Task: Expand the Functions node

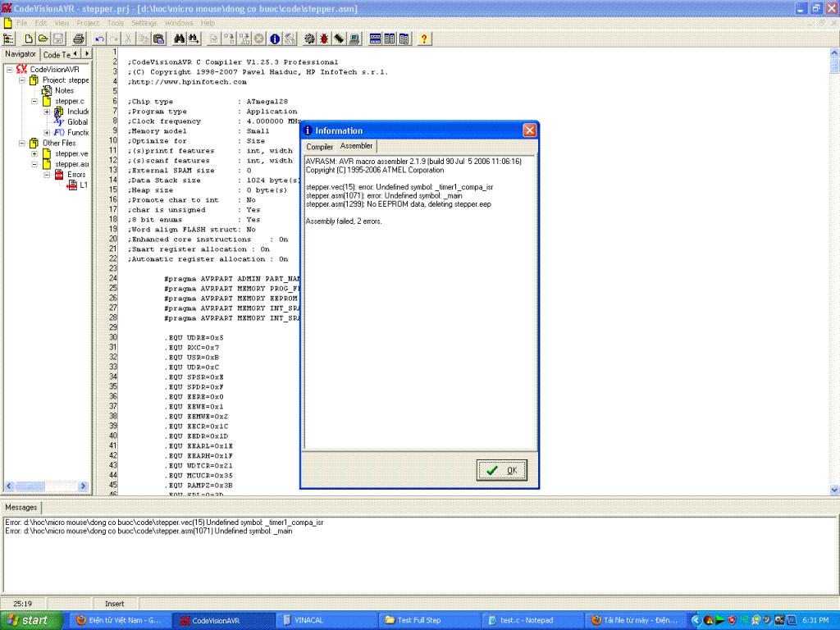Action: coord(47,133)
